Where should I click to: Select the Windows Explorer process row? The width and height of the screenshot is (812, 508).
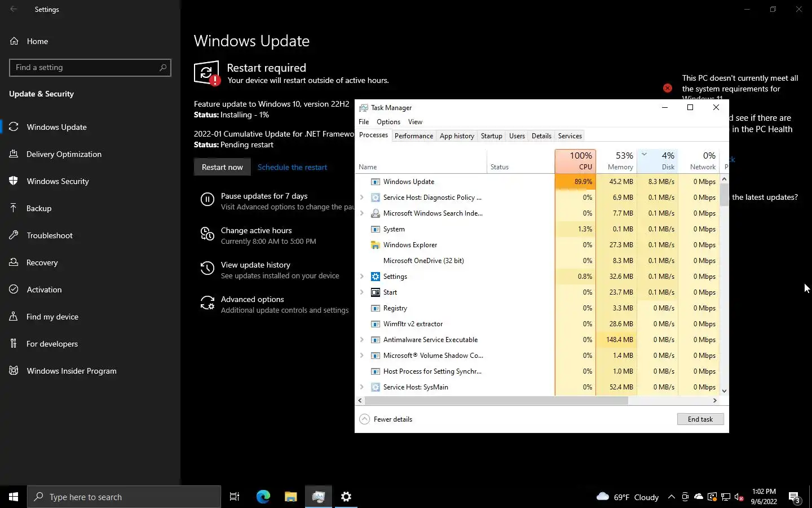click(x=537, y=245)
